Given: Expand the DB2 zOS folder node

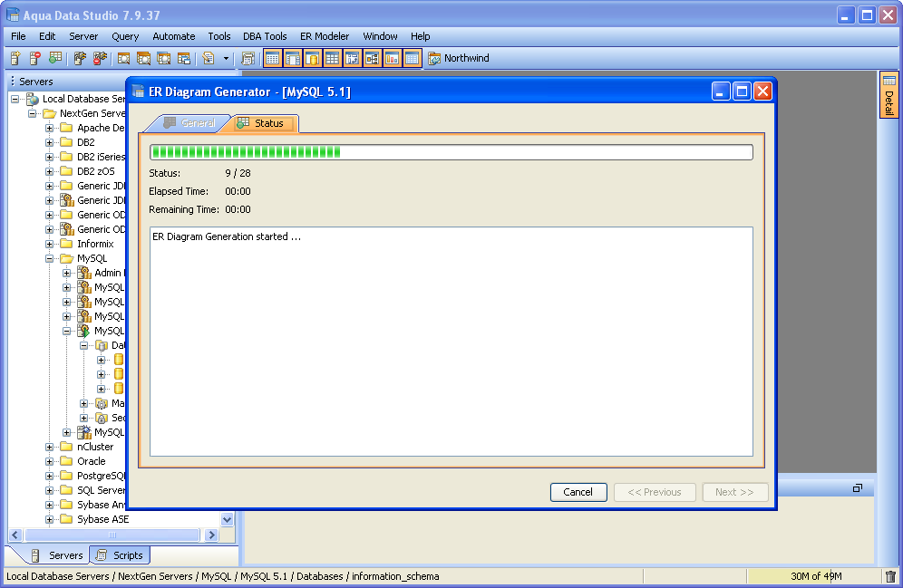Looking at the screenshot, I should (50, 171).
